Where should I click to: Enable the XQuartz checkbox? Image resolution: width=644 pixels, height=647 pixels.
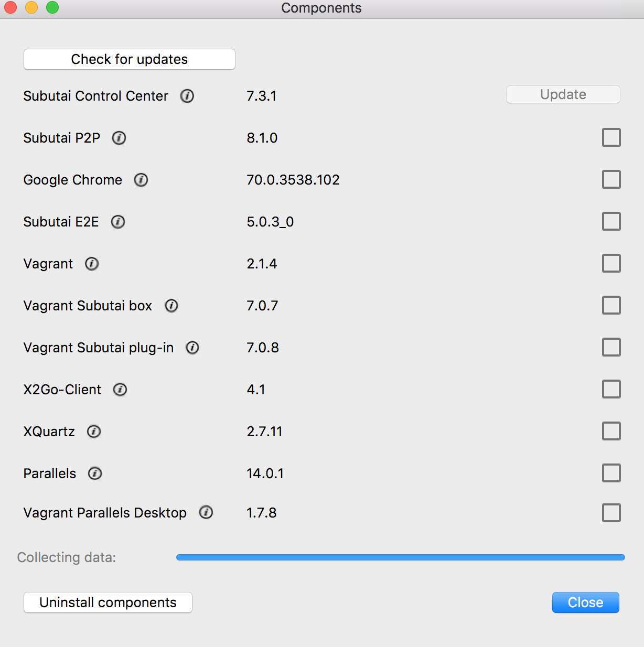pyautogui.click(x=611, y=431)
